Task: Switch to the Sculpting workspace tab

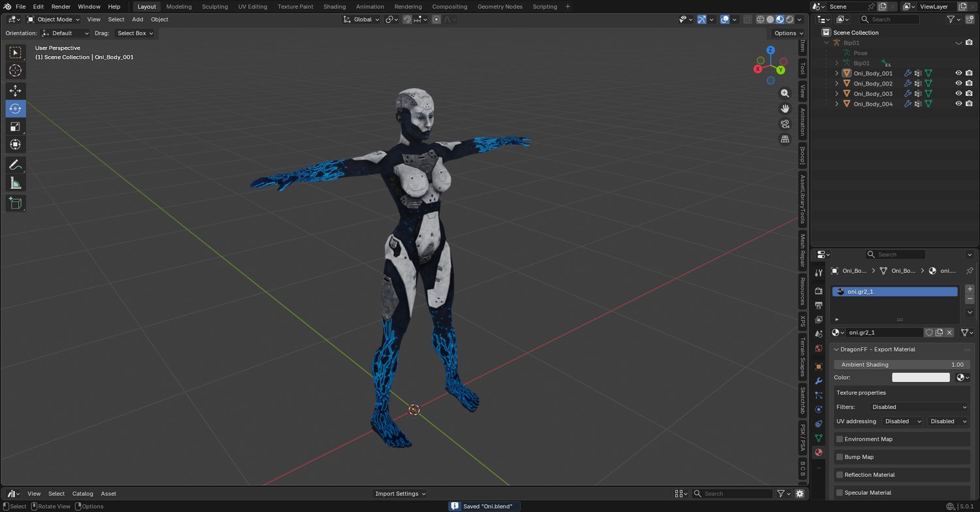Action: click(x=214, y=7)
